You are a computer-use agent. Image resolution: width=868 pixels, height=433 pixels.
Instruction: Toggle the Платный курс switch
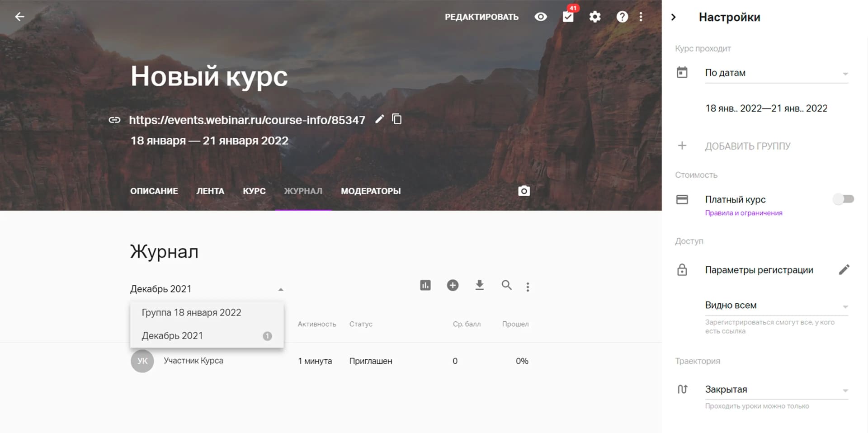[x=843, y=199]
